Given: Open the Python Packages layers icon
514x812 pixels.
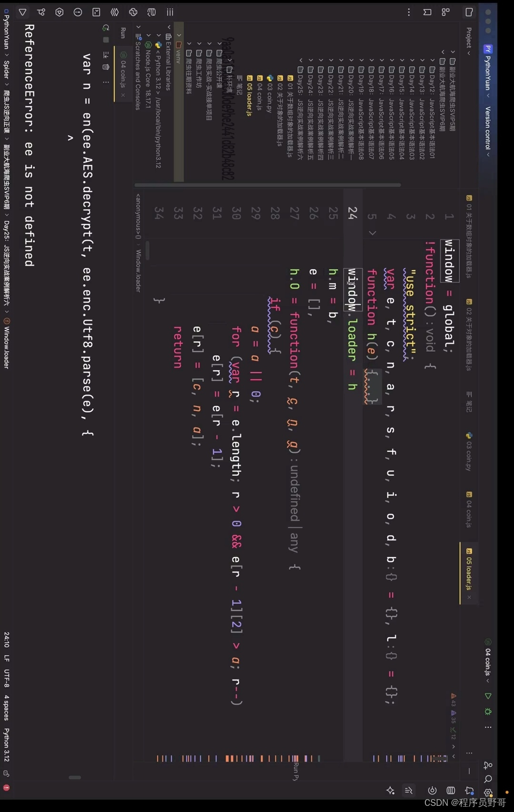Looking at the screenshot, I should pyautogui.click(x=115, y=12).
